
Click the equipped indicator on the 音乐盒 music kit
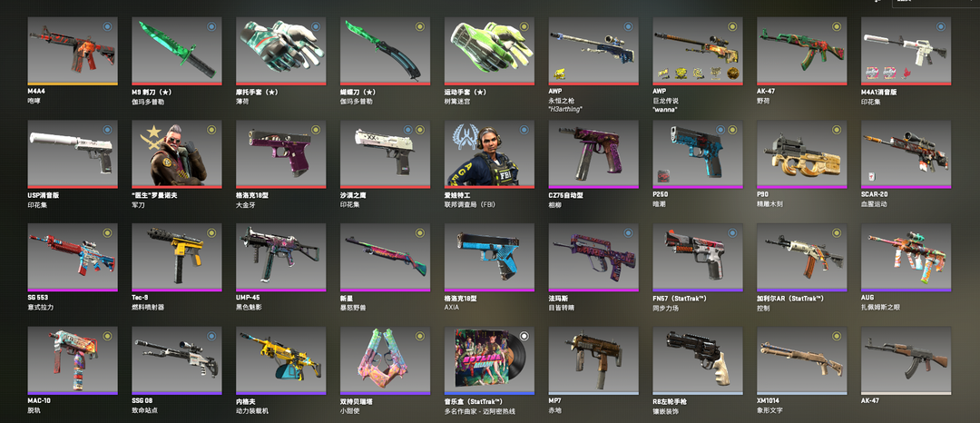(524, 336)
